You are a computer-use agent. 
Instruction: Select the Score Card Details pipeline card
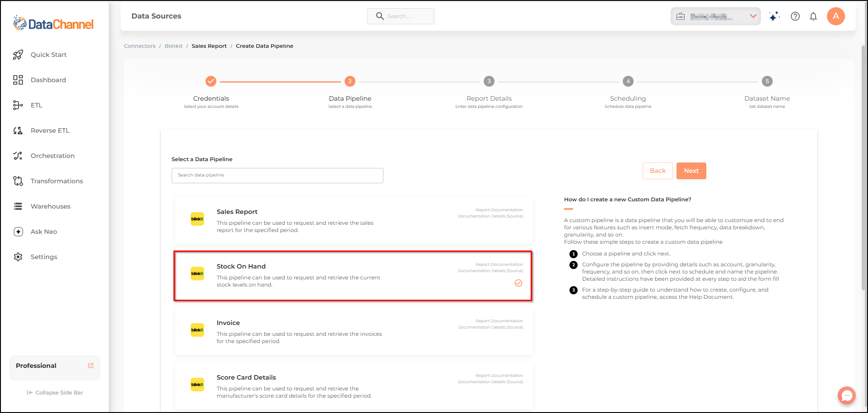tap(354, 386)
